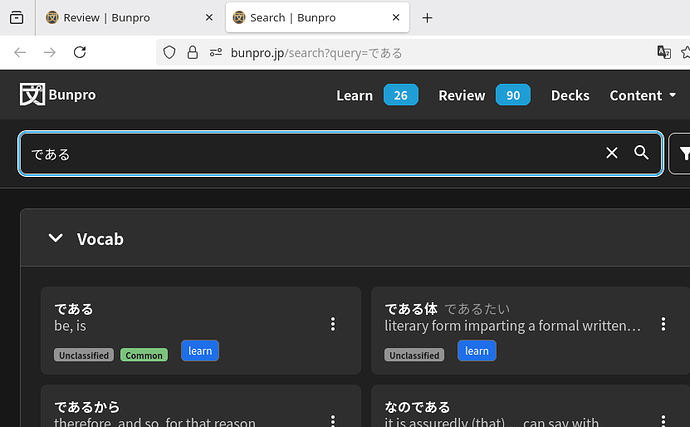Open a new browser tab
Image resolution: width=690 pixels, height=427 pixels.
coord(427,18)
